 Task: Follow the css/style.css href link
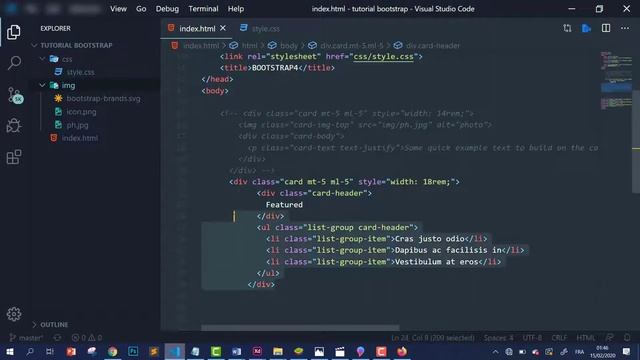point(383,57)
